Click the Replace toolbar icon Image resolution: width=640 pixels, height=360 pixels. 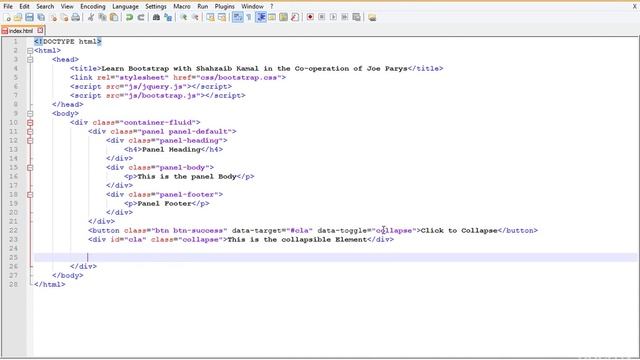(x=168, y=17)
